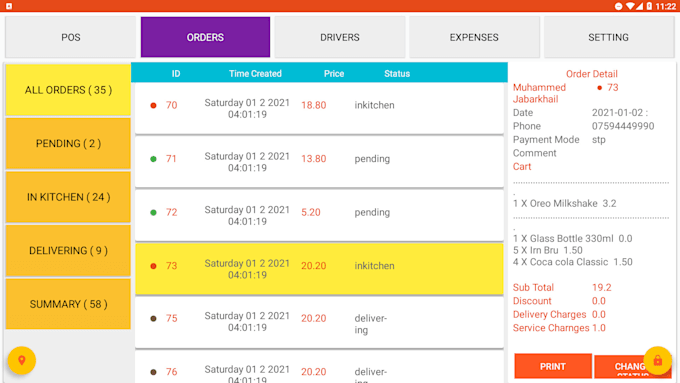This screenshot has height=383, width=680.
Task: Click inkitchen status of order 70
Action: tap(374, 105)
